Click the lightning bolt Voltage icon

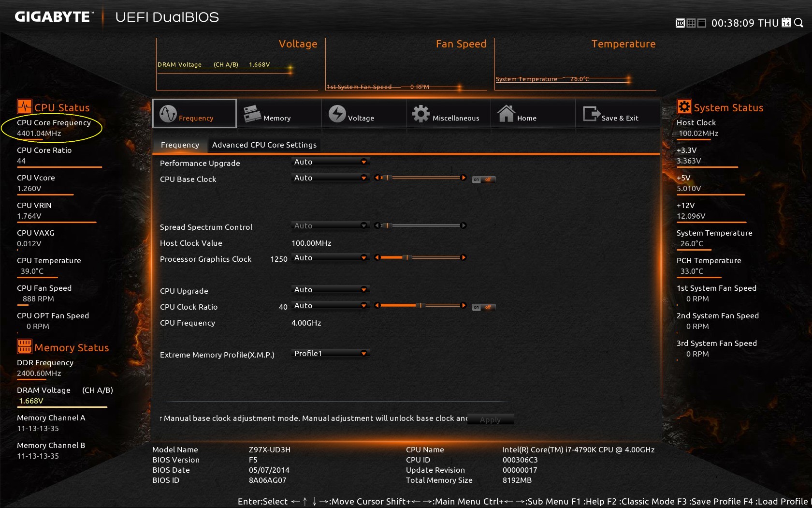tap(337, 114)
